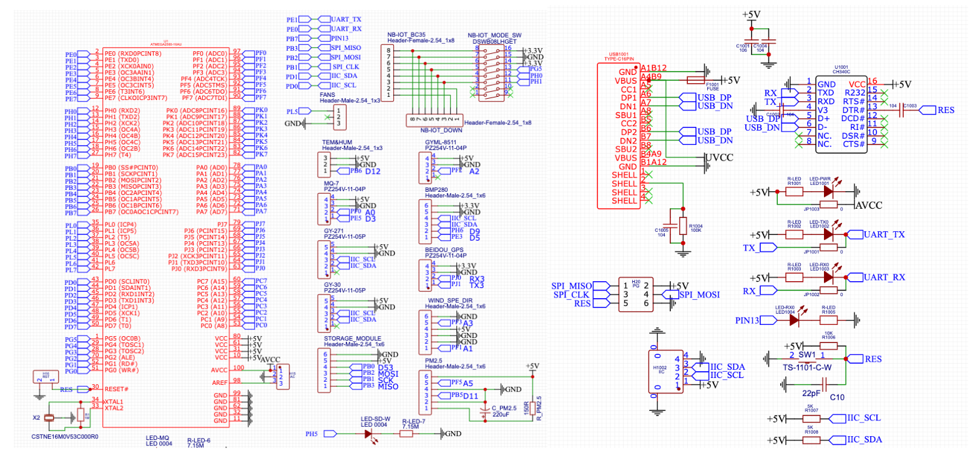Select the NB-IOT_MODE_SW DIP switch block
980x453 pixels.
[x=491, y=73]
